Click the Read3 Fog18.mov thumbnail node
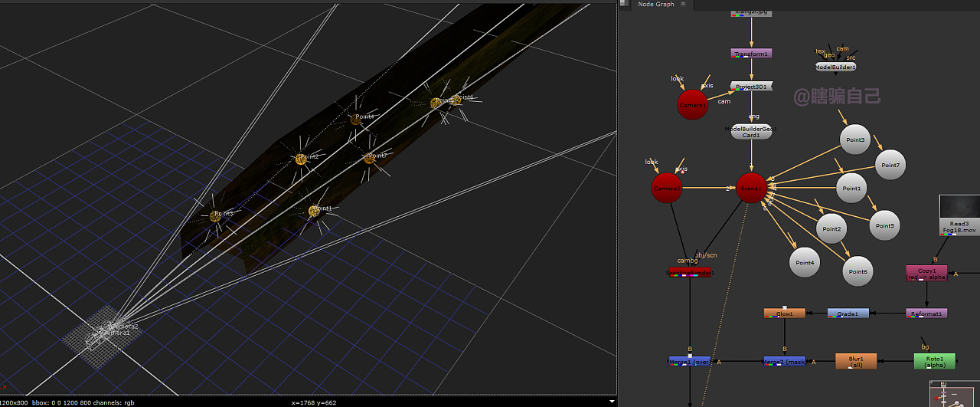Viewport: 980px width, 407px height. pos(960,215)
